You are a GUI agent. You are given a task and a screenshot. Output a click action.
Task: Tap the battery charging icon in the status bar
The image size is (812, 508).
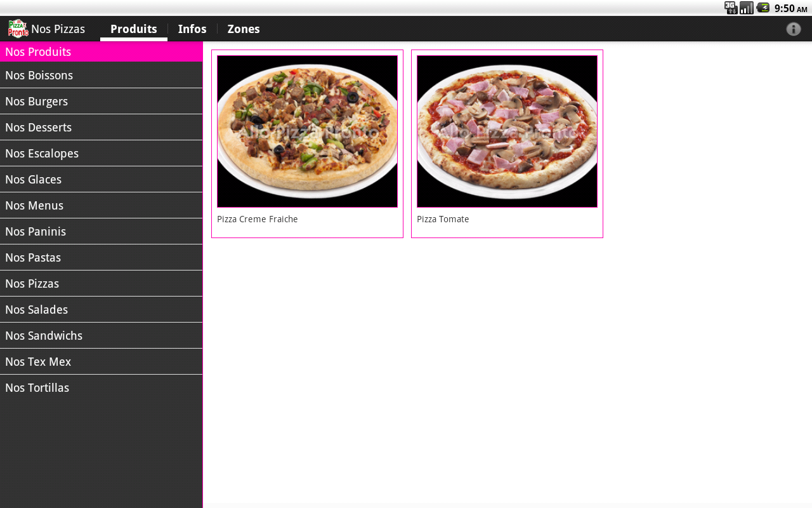click(x=763, y=8)
